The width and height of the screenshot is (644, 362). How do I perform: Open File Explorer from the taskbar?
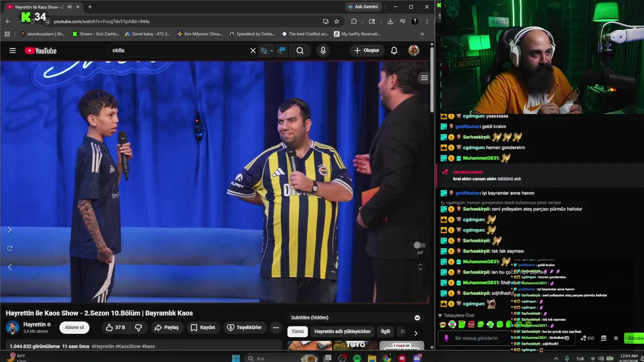(372, 358)
